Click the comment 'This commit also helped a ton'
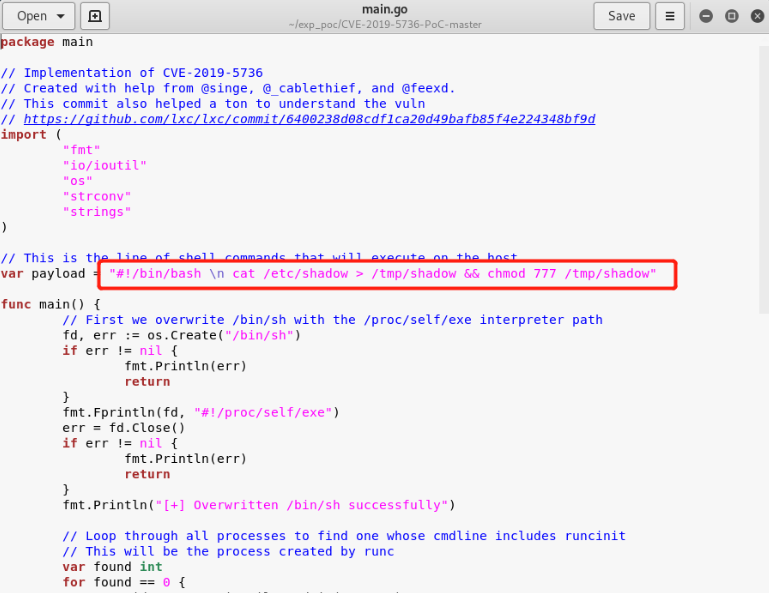The image size is (769, 593). (x=213, y=104)
